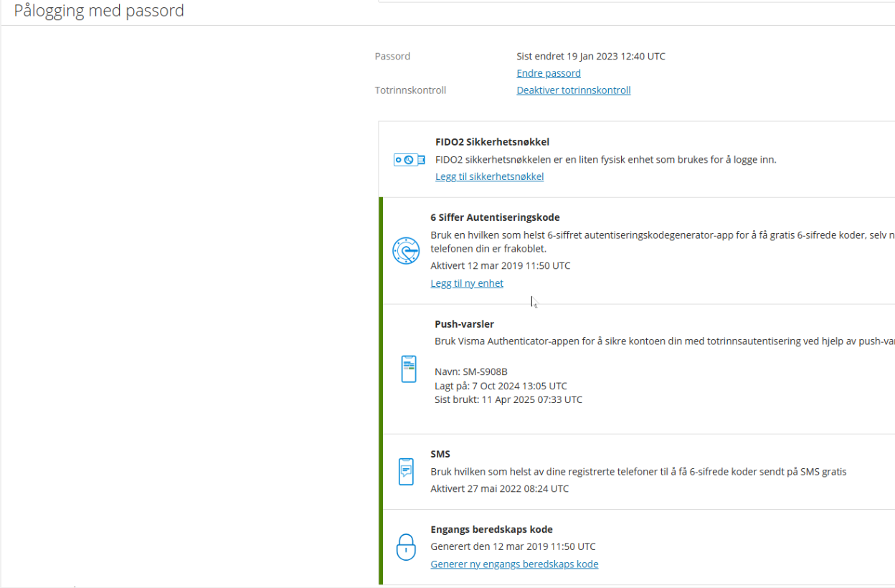Click Legg til ny enhet link

pyautogui.click(x=467, y=283)
